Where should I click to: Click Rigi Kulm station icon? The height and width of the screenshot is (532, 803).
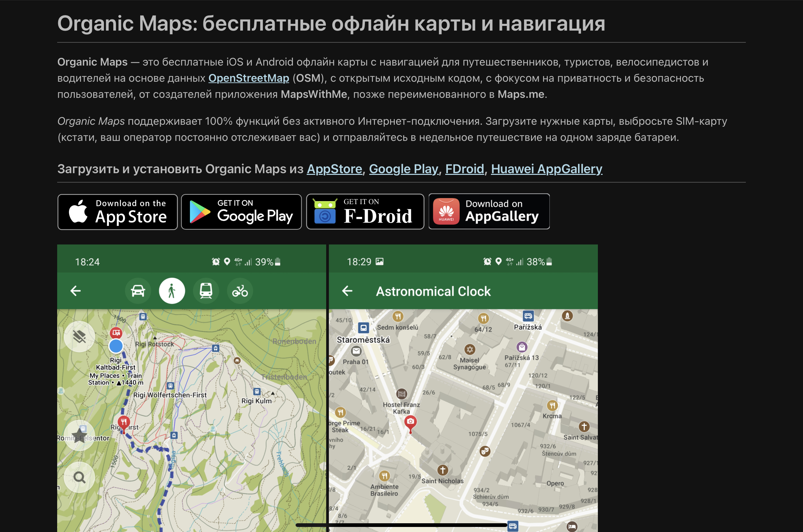tap(257, 391)
